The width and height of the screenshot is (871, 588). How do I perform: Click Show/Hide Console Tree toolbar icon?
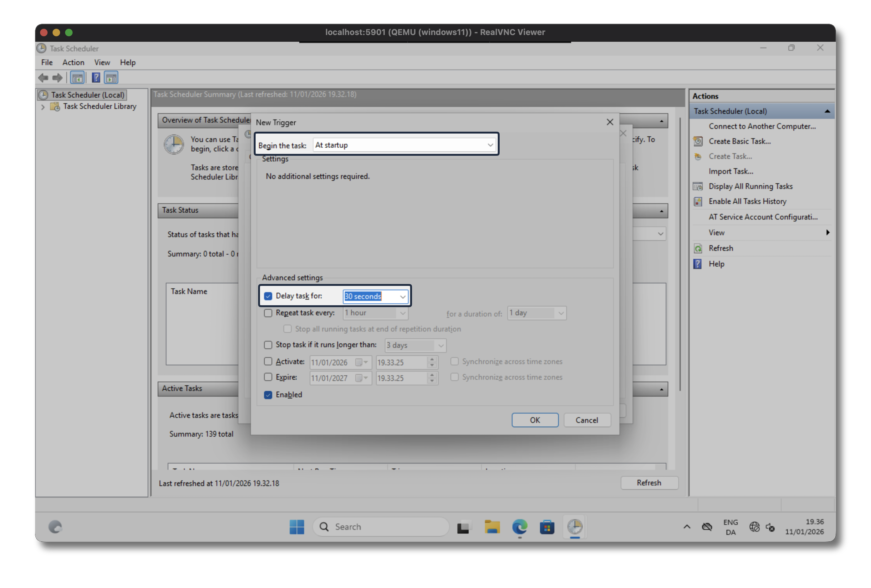tap(78, 78)
